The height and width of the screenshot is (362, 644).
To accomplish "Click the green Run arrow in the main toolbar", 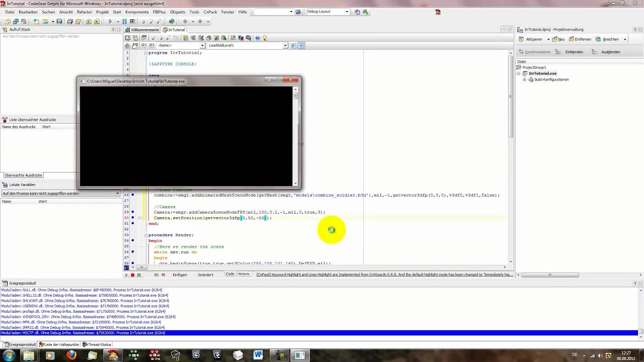I will pyautogui.click(x=110, y=22).
